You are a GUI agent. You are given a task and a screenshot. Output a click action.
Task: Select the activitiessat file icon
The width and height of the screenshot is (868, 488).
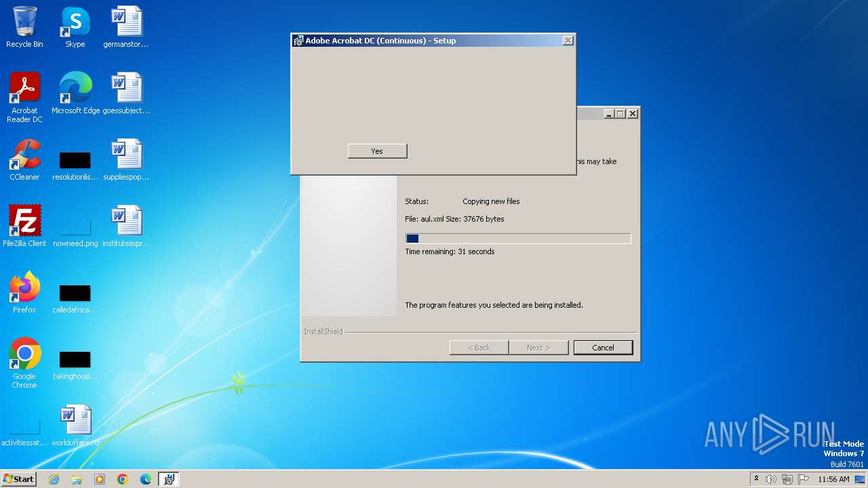coord(24,432)
